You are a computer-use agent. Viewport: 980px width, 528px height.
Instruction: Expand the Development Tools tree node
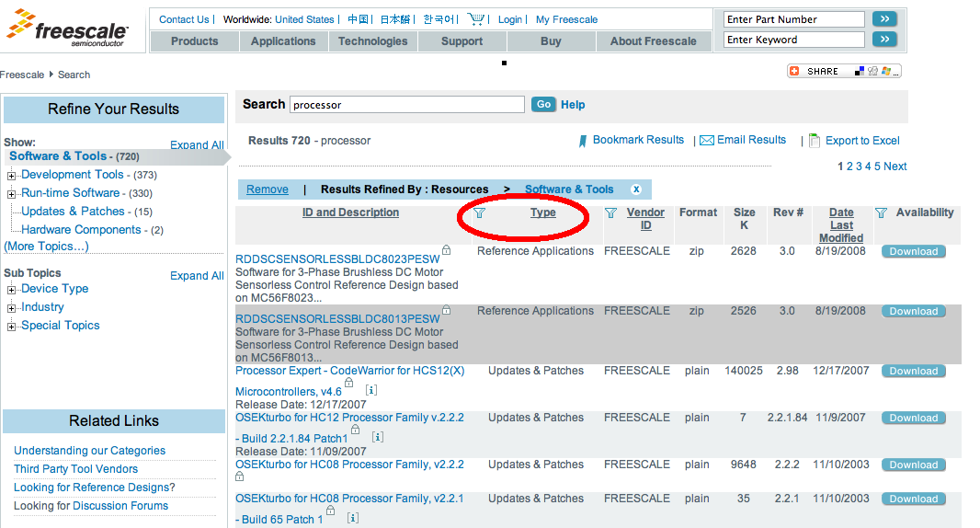(11, 176)
